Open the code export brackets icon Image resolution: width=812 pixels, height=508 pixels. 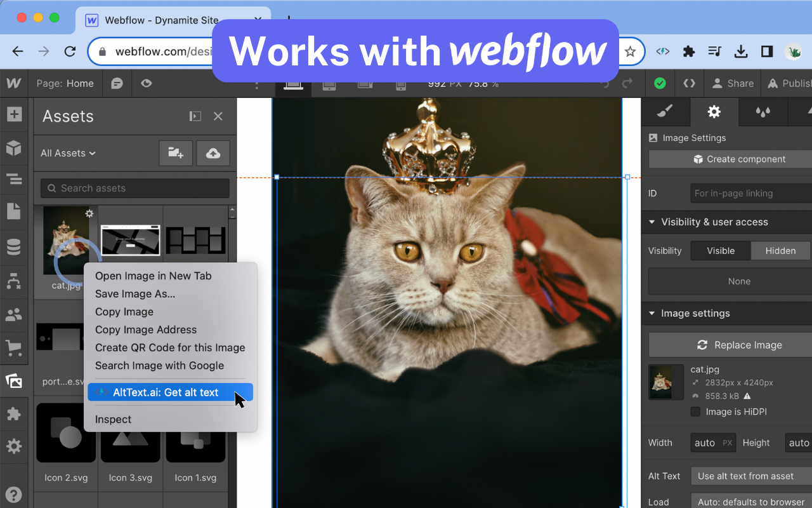pos(689,83)
